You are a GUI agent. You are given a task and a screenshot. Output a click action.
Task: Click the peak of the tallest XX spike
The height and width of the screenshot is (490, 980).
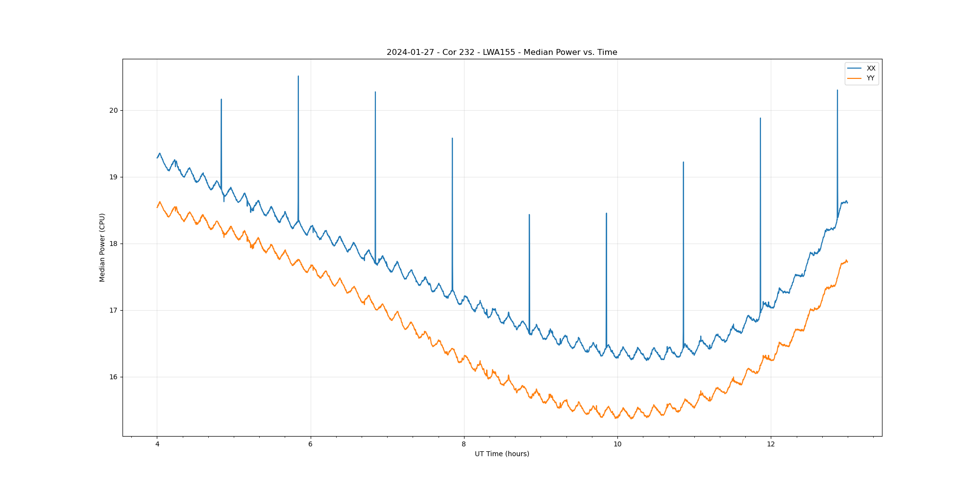[298, 76]
